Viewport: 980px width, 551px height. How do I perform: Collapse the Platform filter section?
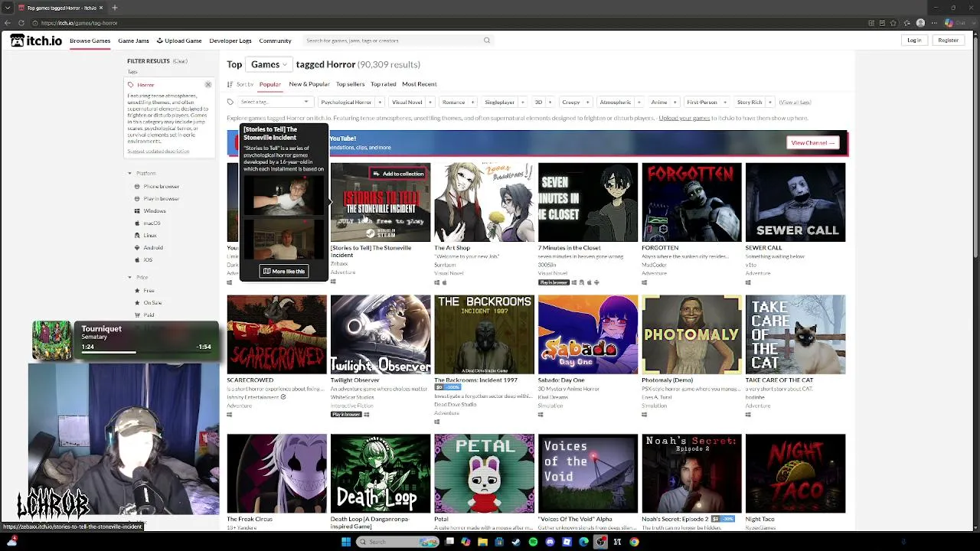coord(142,174)
